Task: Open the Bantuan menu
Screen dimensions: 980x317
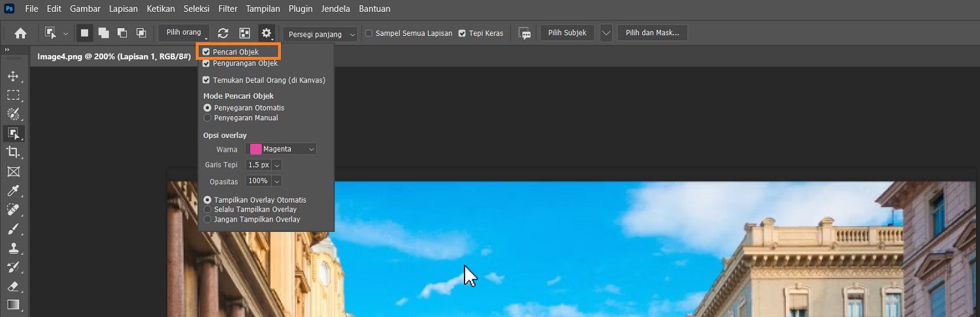Action: point(374,9)
